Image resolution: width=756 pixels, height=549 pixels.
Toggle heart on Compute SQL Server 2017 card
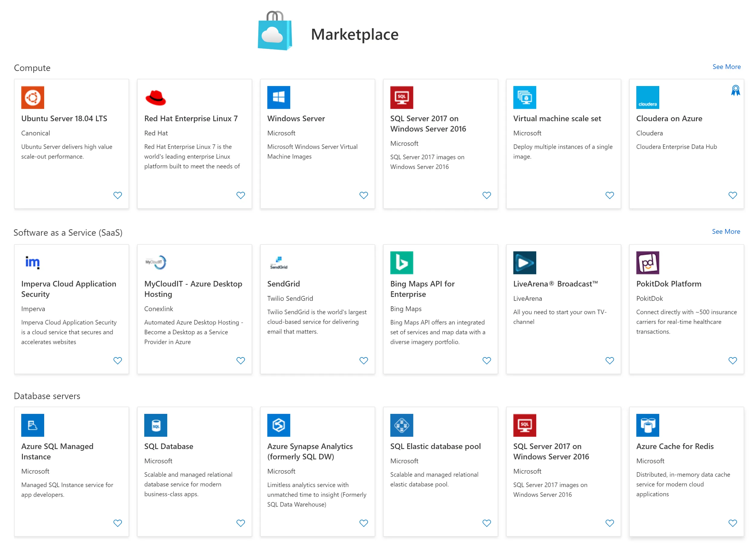[487, 195]
